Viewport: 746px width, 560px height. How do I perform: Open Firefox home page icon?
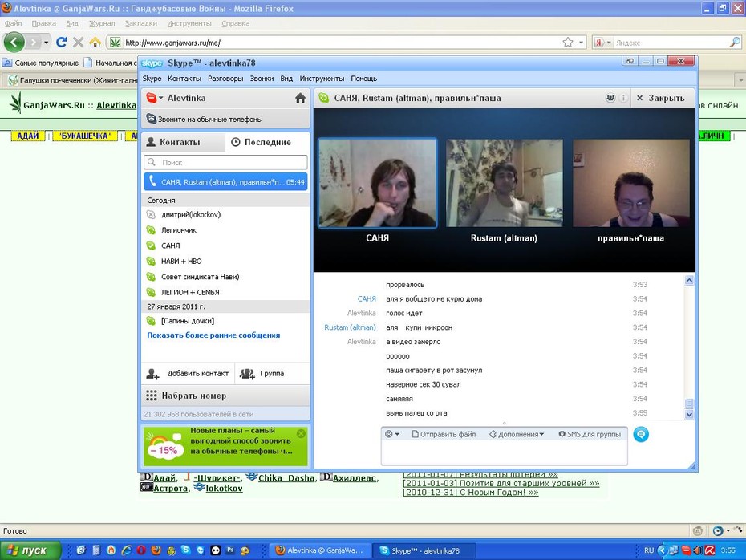click(x=95, y=43)
